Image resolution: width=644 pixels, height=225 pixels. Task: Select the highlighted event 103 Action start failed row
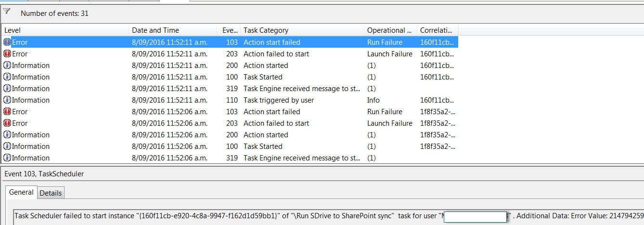click(230, 42)
